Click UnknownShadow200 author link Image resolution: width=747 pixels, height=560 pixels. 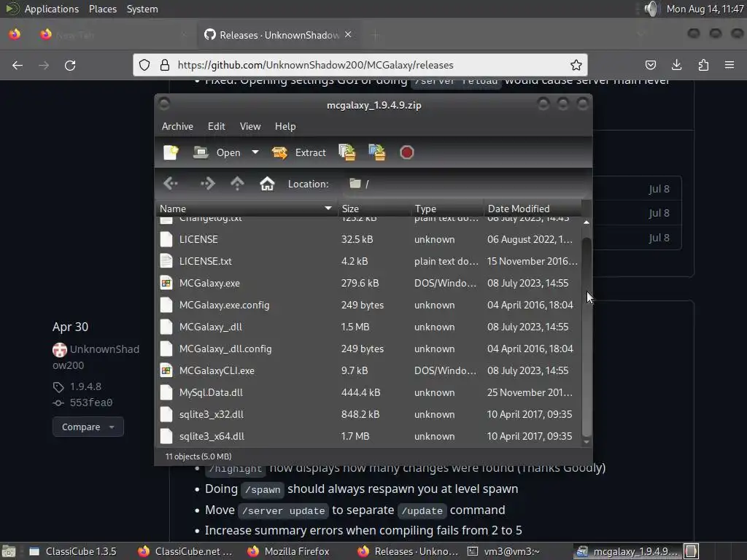96,357
